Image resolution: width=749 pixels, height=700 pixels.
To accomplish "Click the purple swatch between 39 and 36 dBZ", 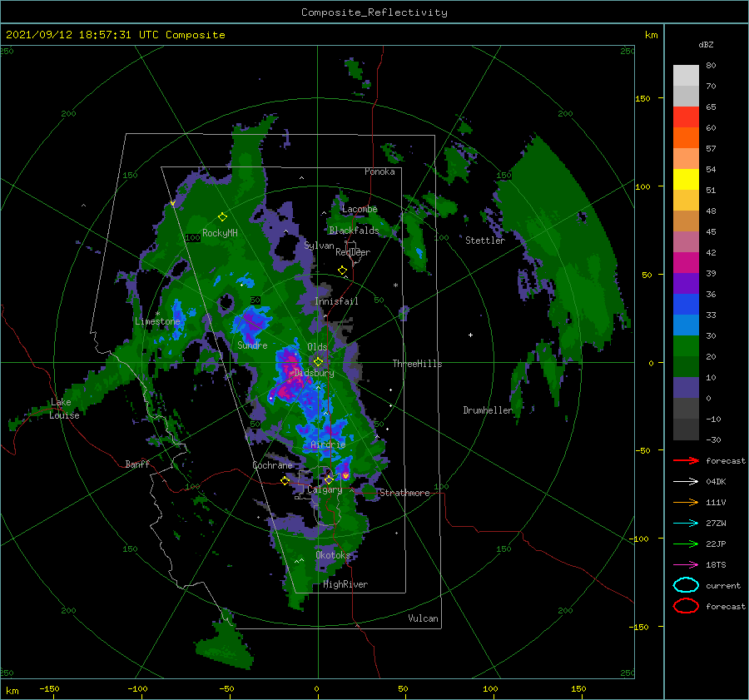I will [x=686, y=284].
